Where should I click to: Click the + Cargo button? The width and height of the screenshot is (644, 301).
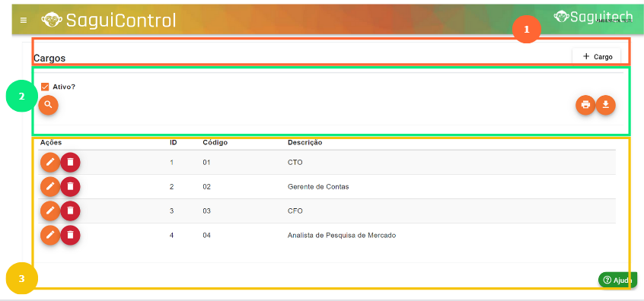[x=596, y=56]
